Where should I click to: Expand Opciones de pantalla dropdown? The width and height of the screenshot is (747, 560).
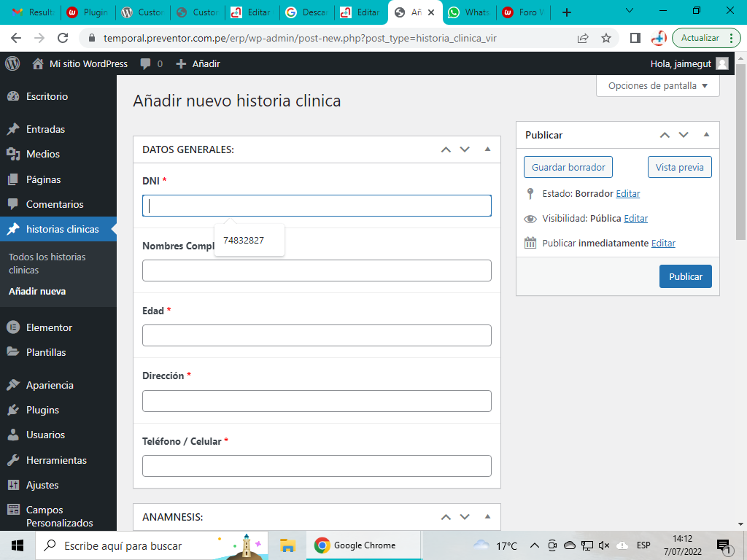click(657, 86)
